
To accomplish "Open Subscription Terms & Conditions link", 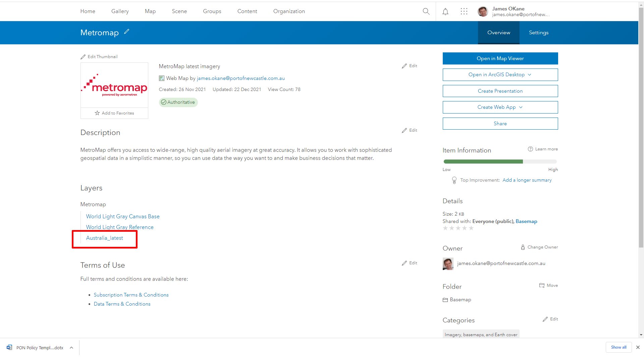I will click(131, 295).
